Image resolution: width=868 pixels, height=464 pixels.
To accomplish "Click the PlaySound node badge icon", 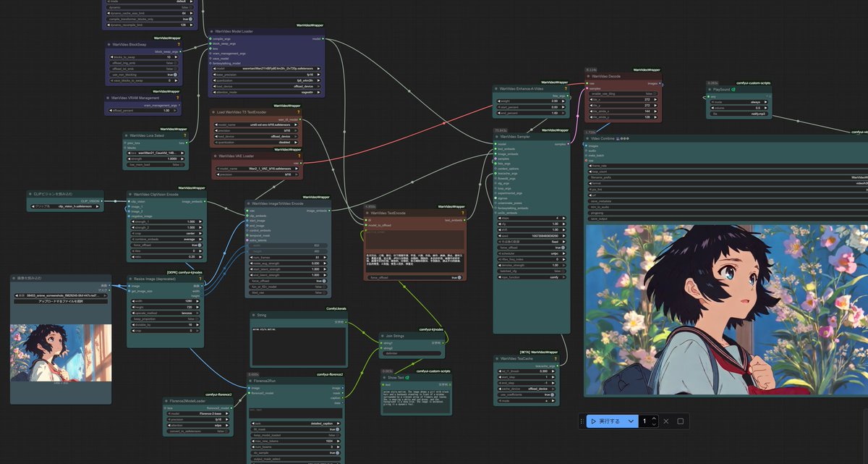I will tap(733, 90).
